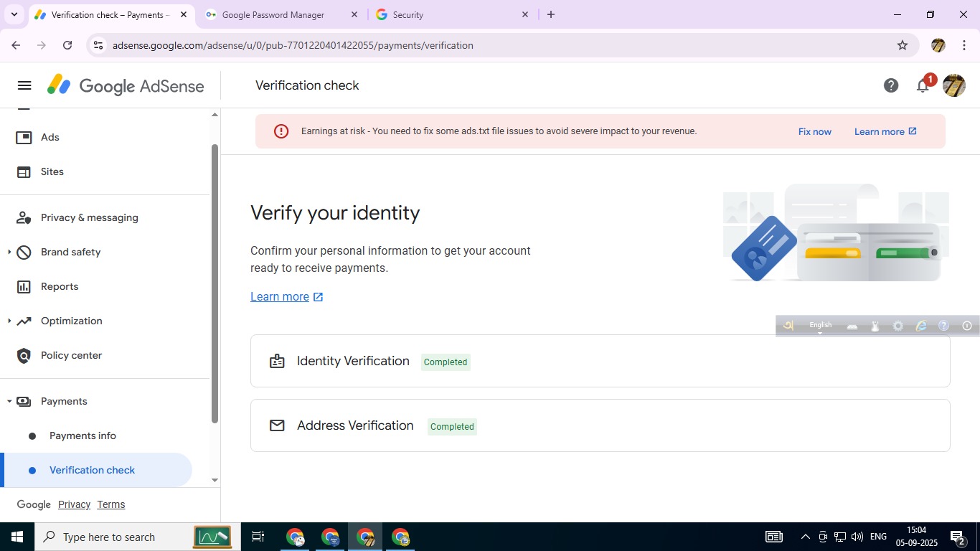
Task: Select the Verification check – Payments tab
Action: pos(111,14)
